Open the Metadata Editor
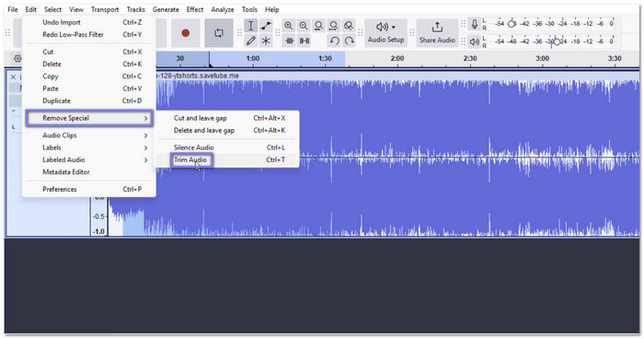Screen dimensions: 644x339 (x=88, y=172)
